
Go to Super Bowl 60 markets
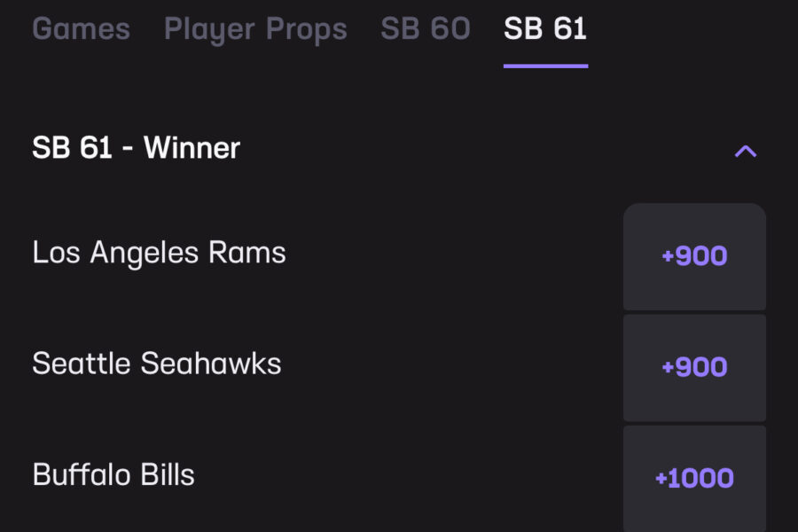[426, 29]
